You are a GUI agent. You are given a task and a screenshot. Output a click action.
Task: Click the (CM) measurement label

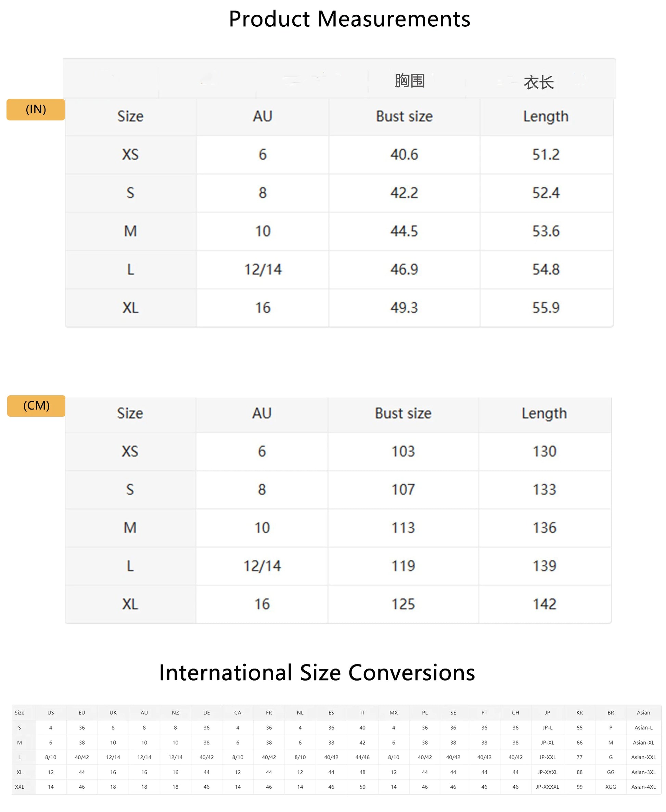point(36,406)
